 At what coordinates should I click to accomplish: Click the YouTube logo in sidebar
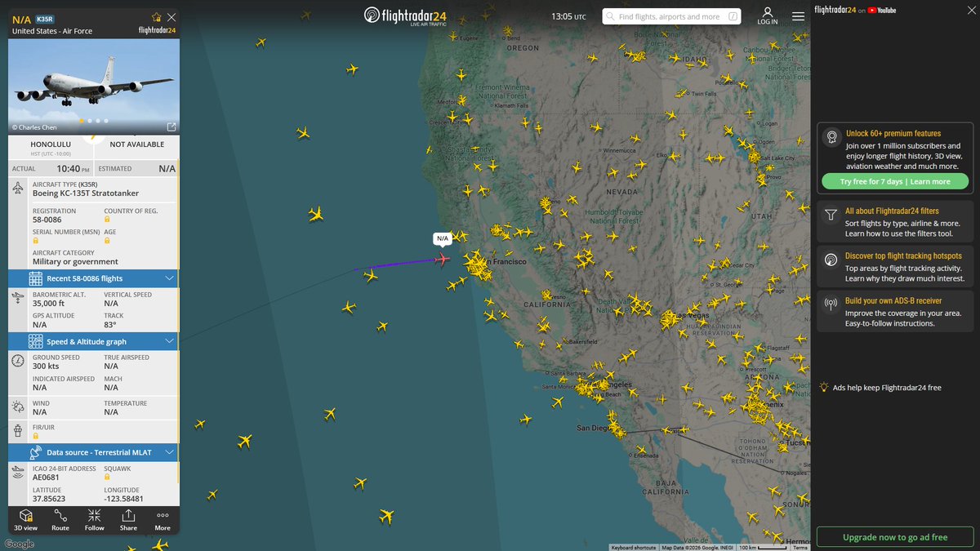pos(880,10)
